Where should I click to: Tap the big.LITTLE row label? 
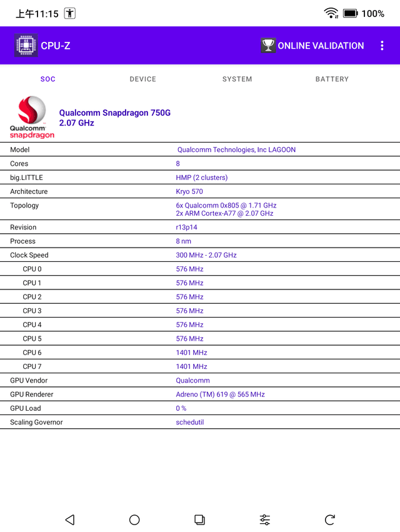[x=26, y=178]
